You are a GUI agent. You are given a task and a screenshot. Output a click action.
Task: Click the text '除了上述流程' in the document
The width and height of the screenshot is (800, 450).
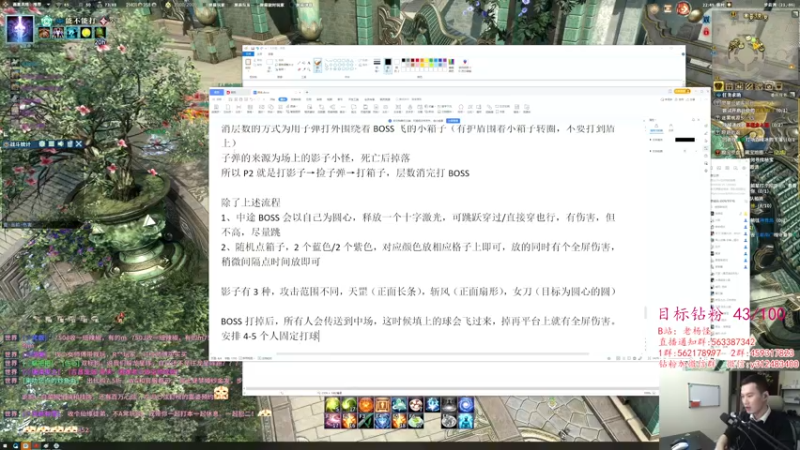251,203
